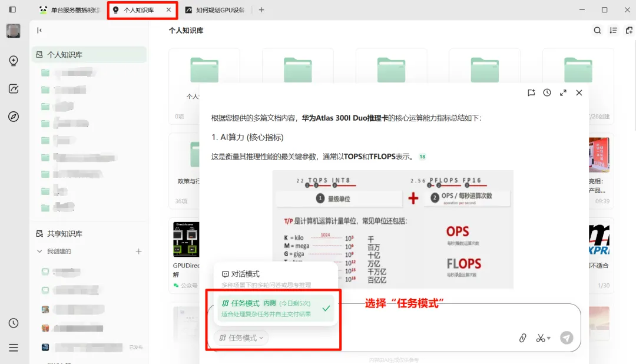Close the AI chat popup
636x364 pixels.
579,92
